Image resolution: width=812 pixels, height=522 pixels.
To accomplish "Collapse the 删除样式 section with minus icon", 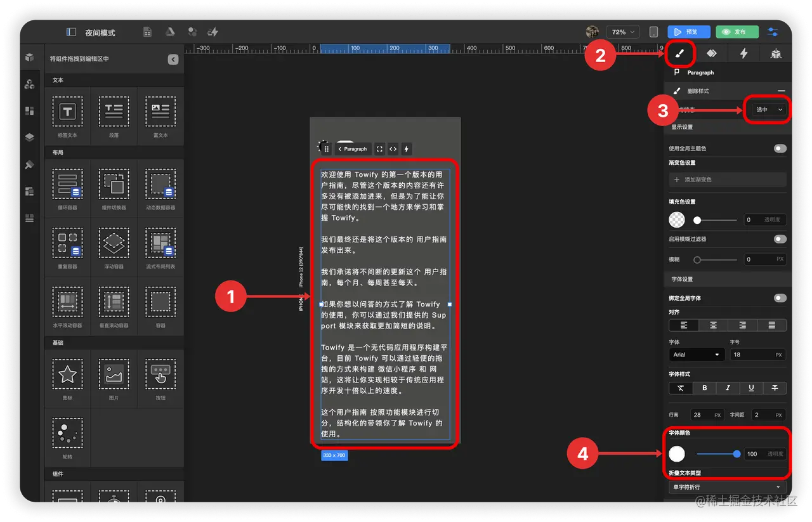I will click(x=781, y=91).
